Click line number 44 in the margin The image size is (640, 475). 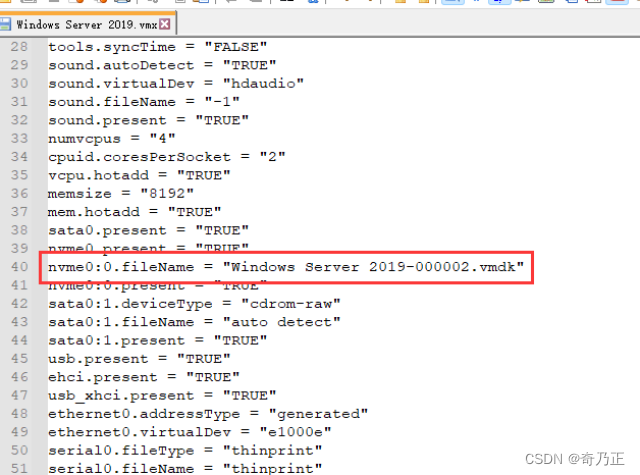pos(19,340)
